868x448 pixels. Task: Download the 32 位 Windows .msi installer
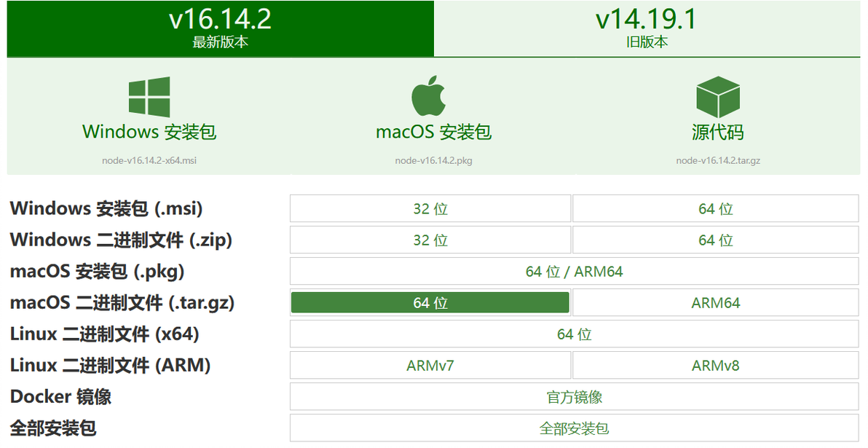click(430, 209)
